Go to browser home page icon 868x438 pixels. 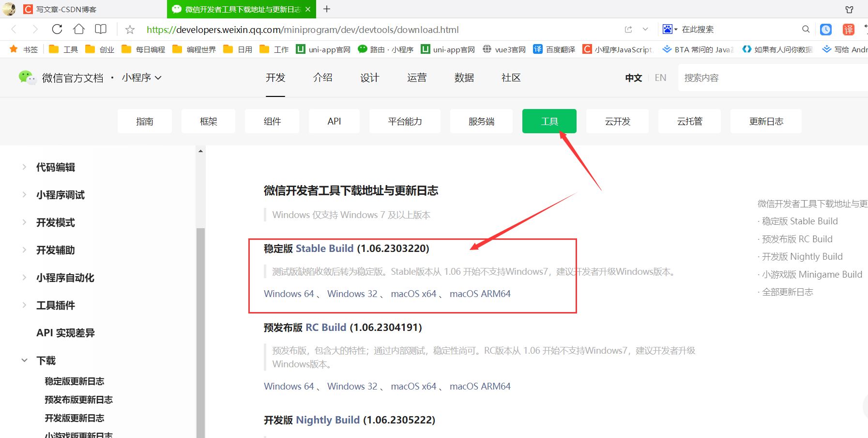(79, 29)
